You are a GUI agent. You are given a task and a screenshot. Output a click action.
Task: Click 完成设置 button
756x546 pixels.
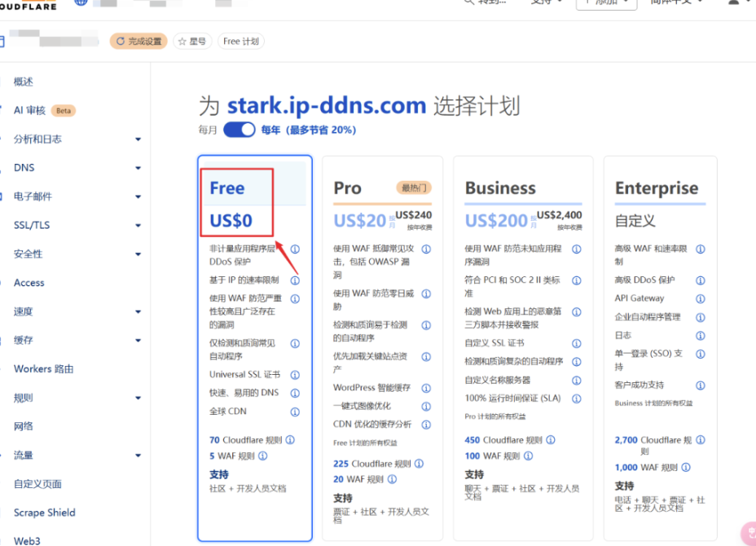(x=138, y=42)
